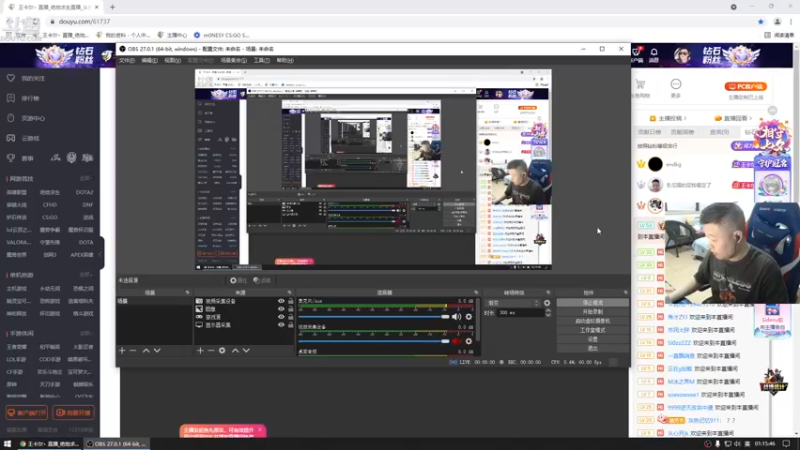Screen dimensions: 800x450
Task: Hide the 视频采集设备 source with eye icon
Action: (281, 301)
